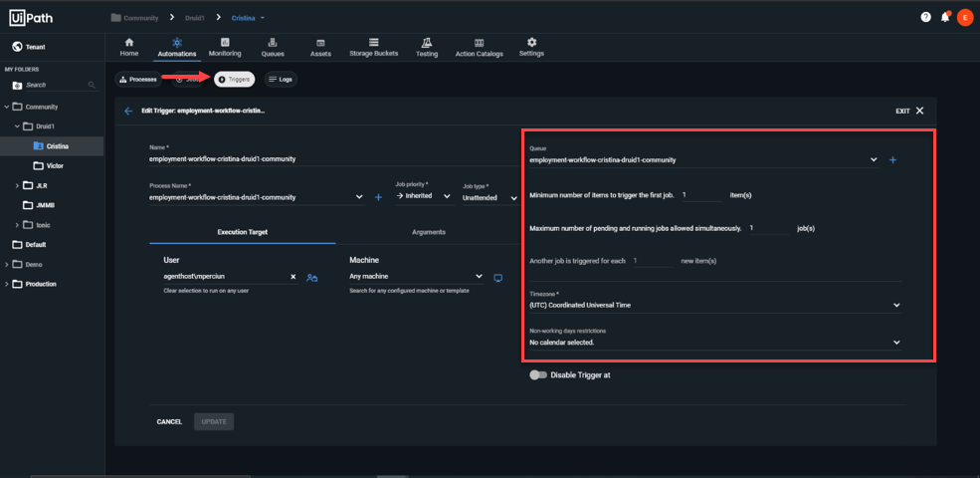Open the help question mark icon
980x478 pixels.
(925, 18)
